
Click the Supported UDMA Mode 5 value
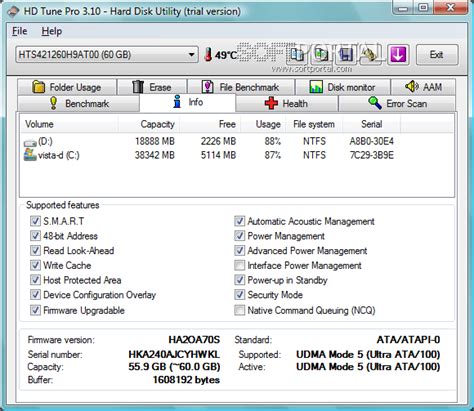click(x=368, y=354)
